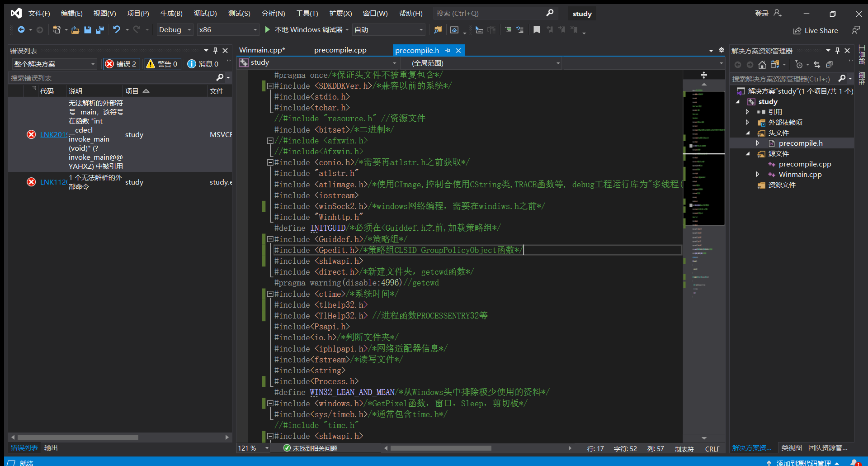Expand the 引用 node in Solution Explorer
This screenshot has width=868, height=466.
[x=747, y=112]
